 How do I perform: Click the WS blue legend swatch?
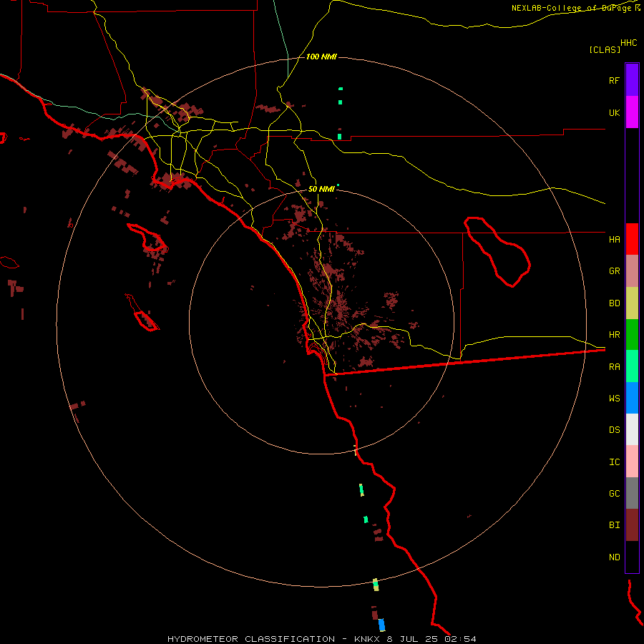tap(632, 398)
